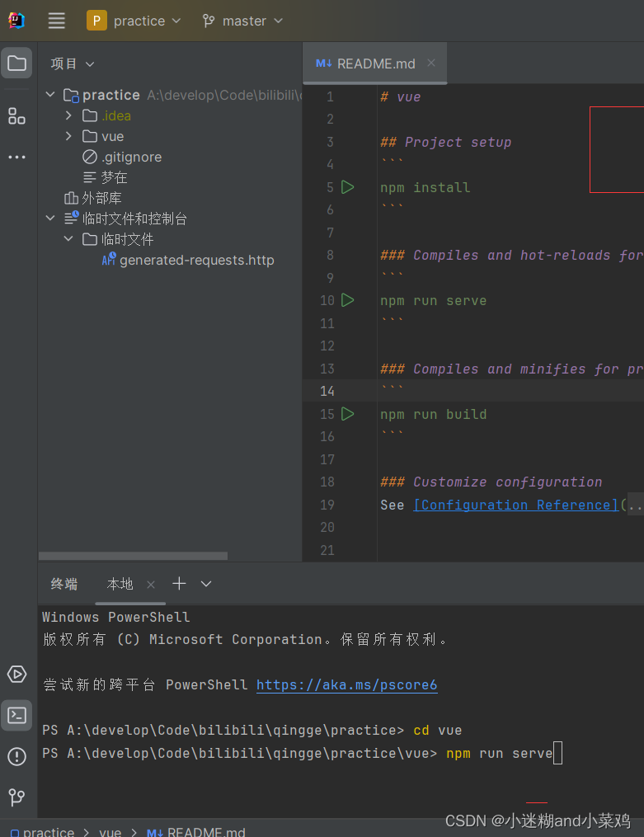Click the project panel horizontal scrollbar
Screen dimensions: 644x837
134,556
